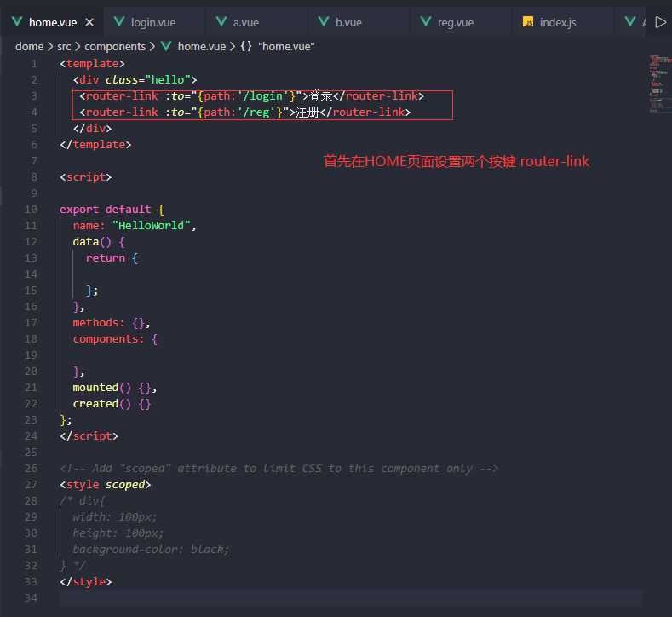Open the "home.vue" symbol breadcrumb
Image resolution: width=672 pixels, height=617 pixels.
pyautogui.click(x=286, y=46)
